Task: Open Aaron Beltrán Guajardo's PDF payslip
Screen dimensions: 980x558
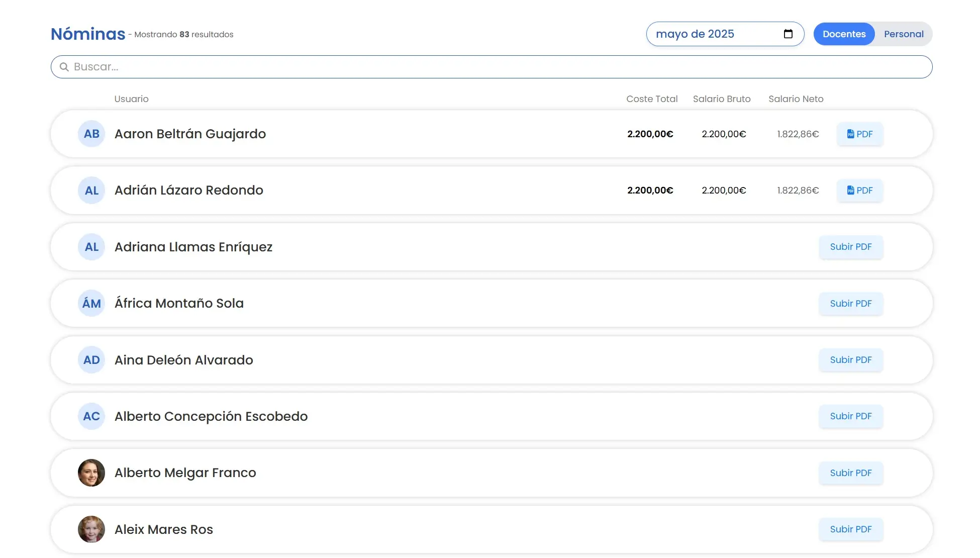Action: click(x=859, y=134)
